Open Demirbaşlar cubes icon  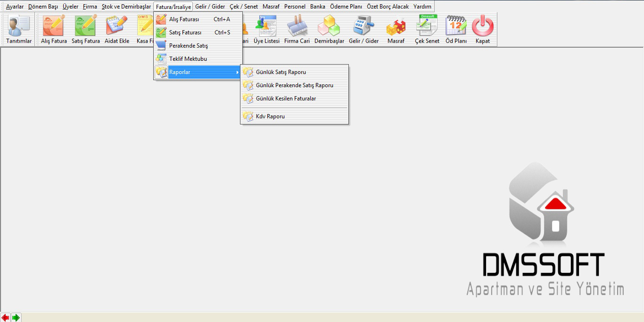[329, 29]
